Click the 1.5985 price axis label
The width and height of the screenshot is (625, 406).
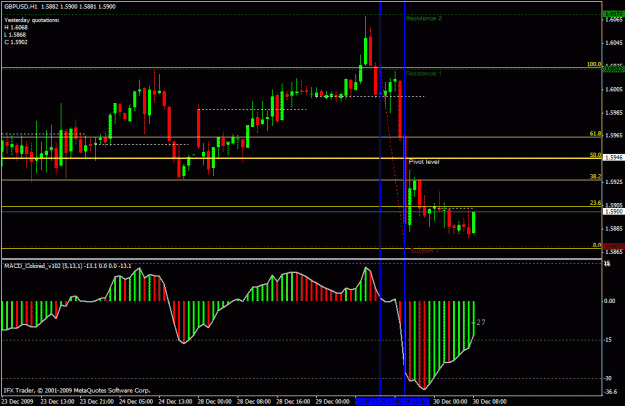[x=614, y=113]
